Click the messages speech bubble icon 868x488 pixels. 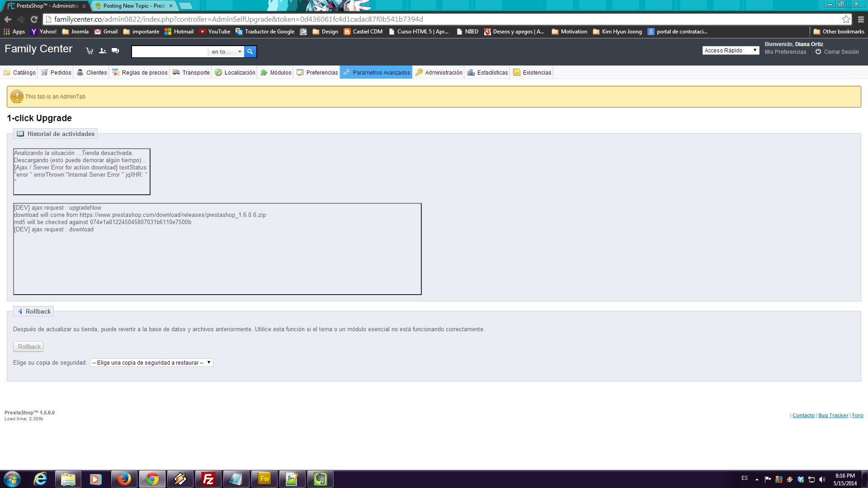[115, 51]
